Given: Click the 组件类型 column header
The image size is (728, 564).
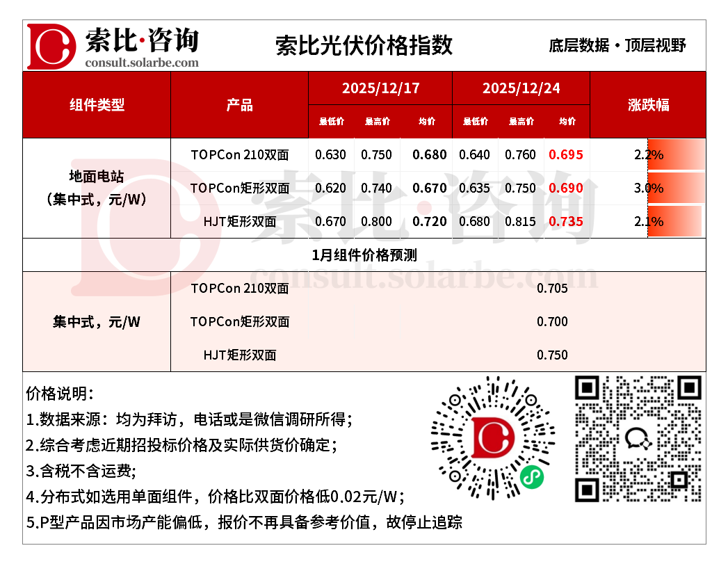Looking at the screenshot, I should (97, 105).
